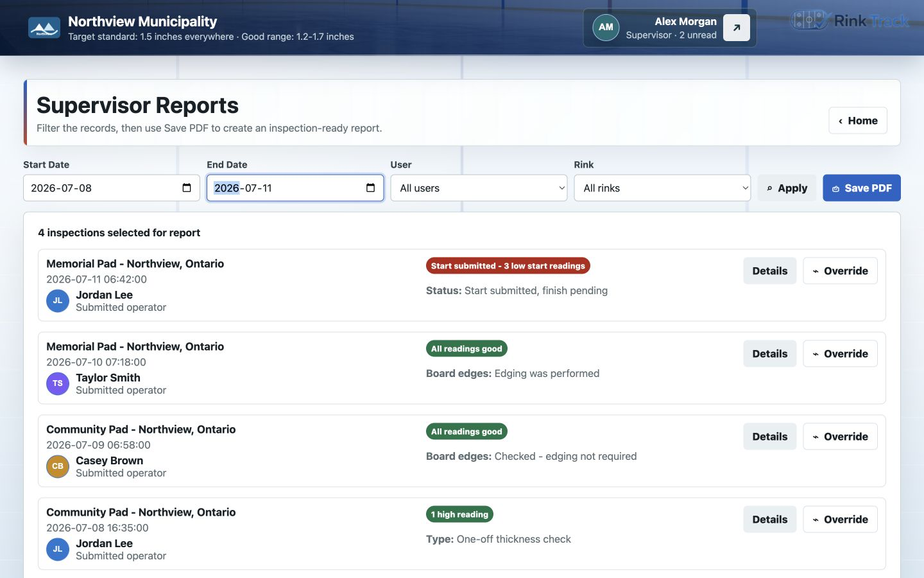
Task: Open Details for the 2026-07-11 inspection
Action: (x=770, y=271)
